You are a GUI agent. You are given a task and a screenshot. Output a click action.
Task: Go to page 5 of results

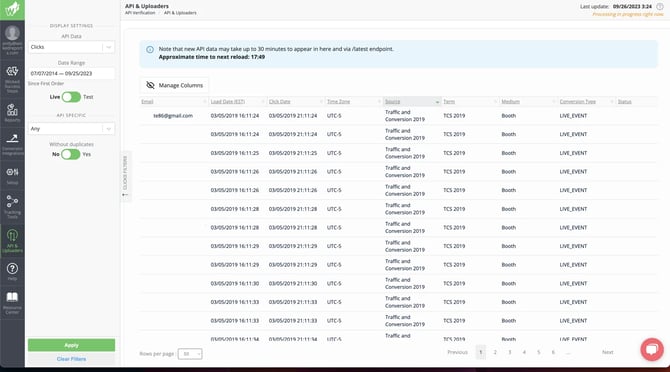pyautogui.click(x=538, y=352)
